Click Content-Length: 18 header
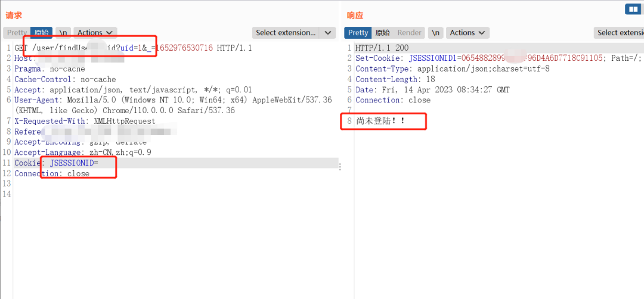 click(395, 79)
